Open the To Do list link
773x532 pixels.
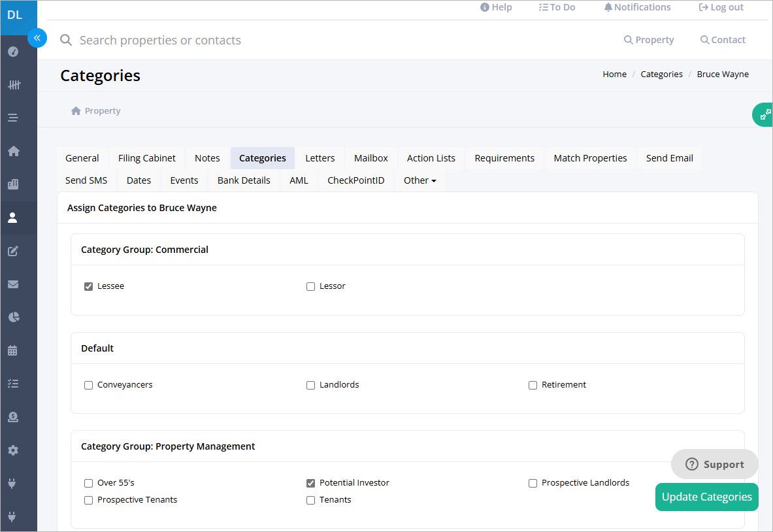coord(557,7)
